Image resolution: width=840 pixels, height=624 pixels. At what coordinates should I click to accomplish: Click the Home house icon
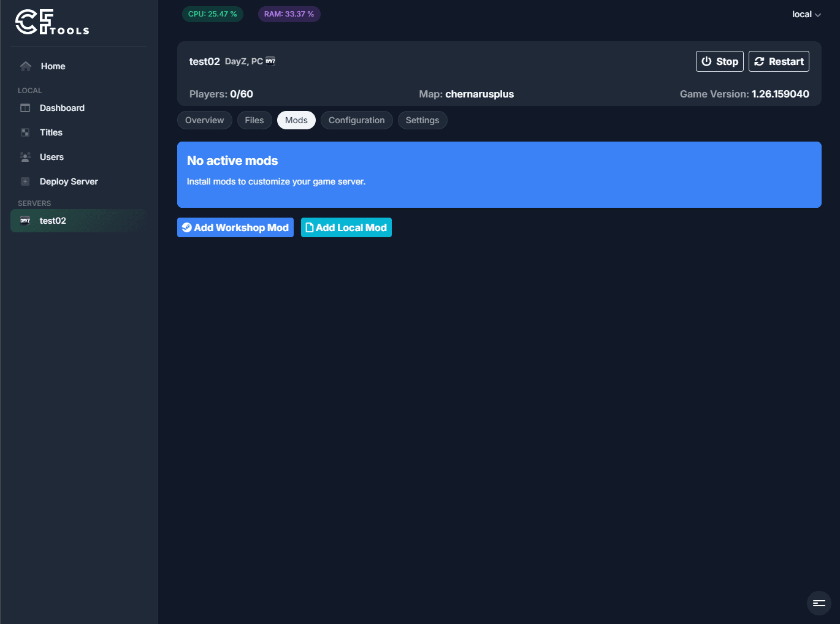(26, 66)
